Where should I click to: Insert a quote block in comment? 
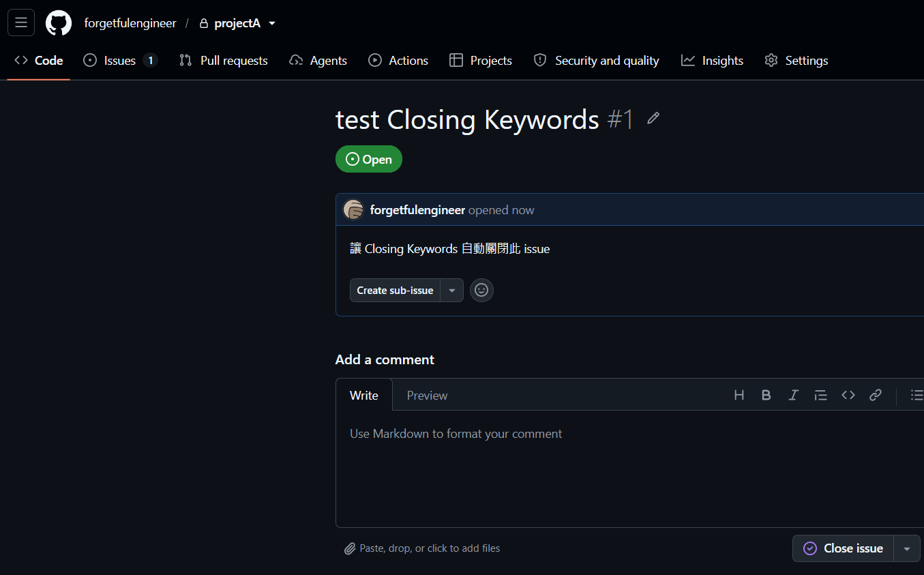click(821, 395)
